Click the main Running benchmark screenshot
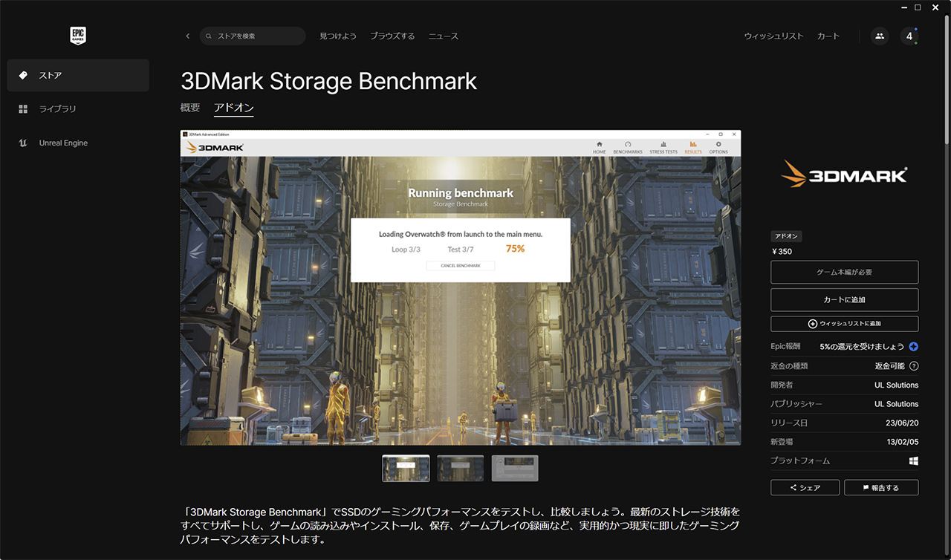Screen dimensions: 951x560 tap(461, 288)
